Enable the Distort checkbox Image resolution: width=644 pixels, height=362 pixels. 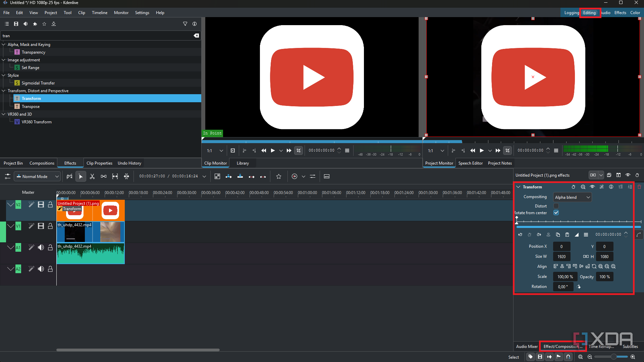(x=556, y=206)
